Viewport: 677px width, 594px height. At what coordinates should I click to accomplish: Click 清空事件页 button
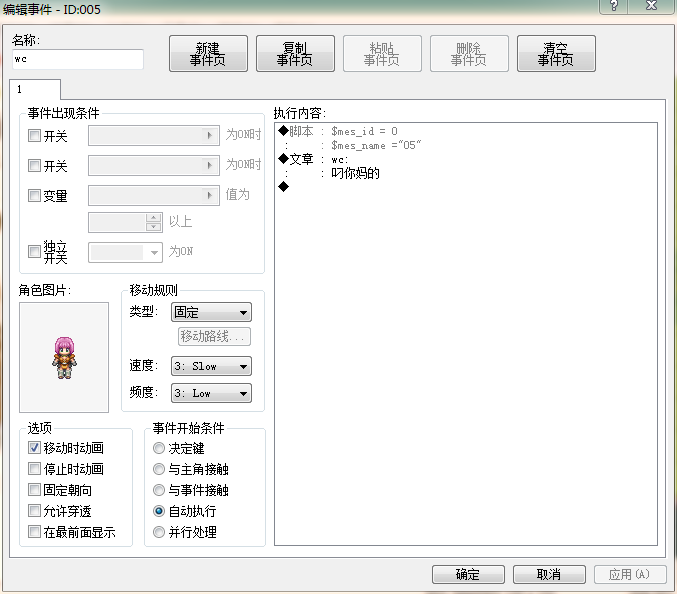pos(556,54)
